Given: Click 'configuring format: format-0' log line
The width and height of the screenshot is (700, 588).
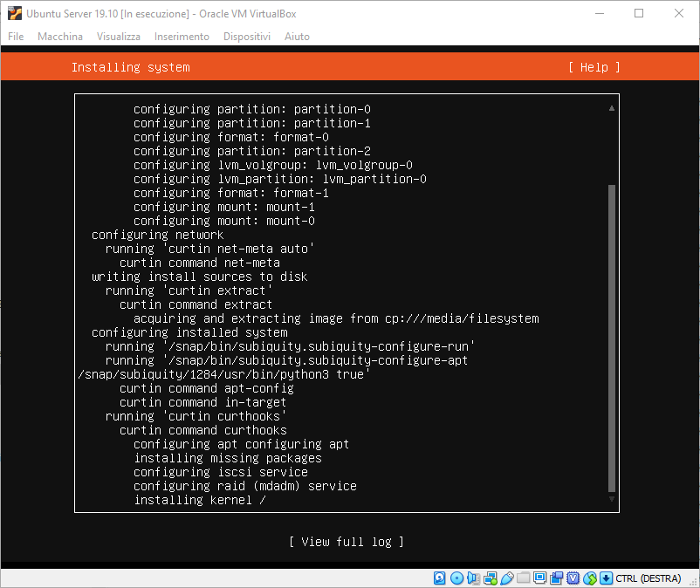Looking at the screenshot, I should coord(231,137).
